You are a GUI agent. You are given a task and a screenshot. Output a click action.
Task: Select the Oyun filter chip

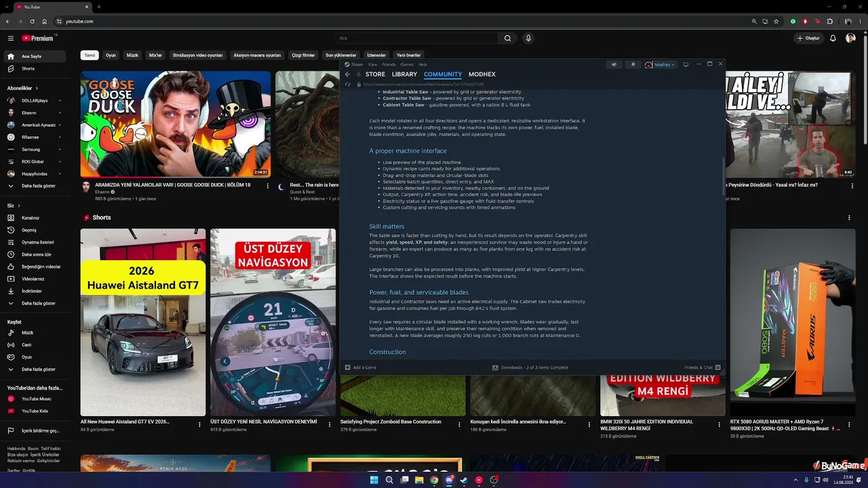pos(111,55)
